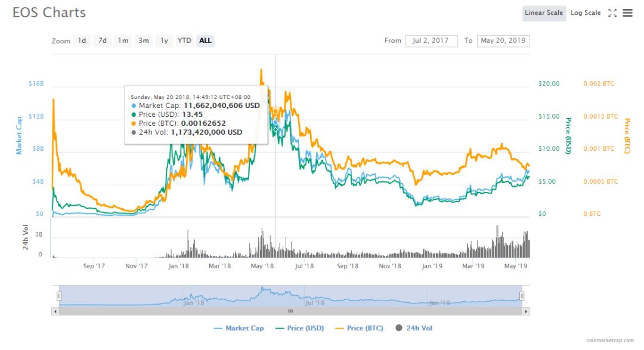Click the Price (USD) 13.45 tooltip row
The image size is (644, 350).
[167, 114]
